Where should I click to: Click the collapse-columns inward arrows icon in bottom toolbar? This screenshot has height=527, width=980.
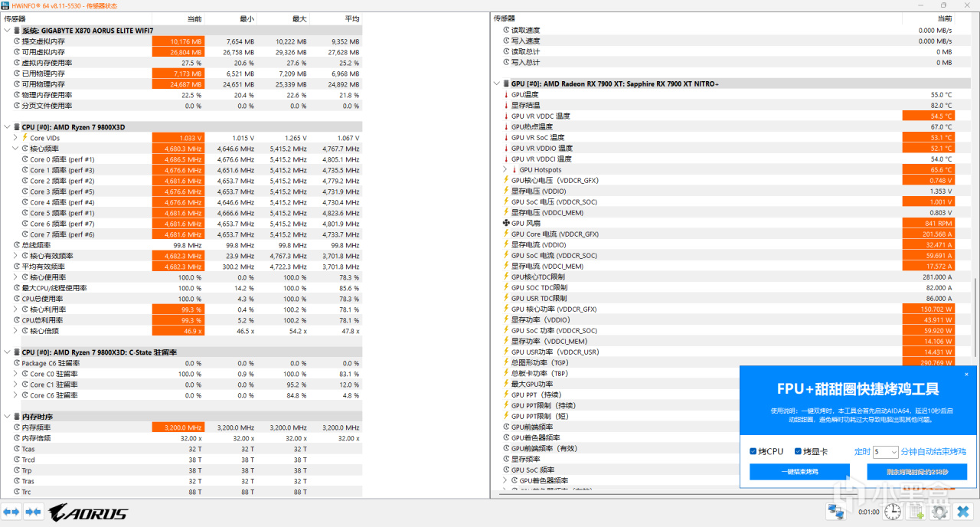(32, 512)
